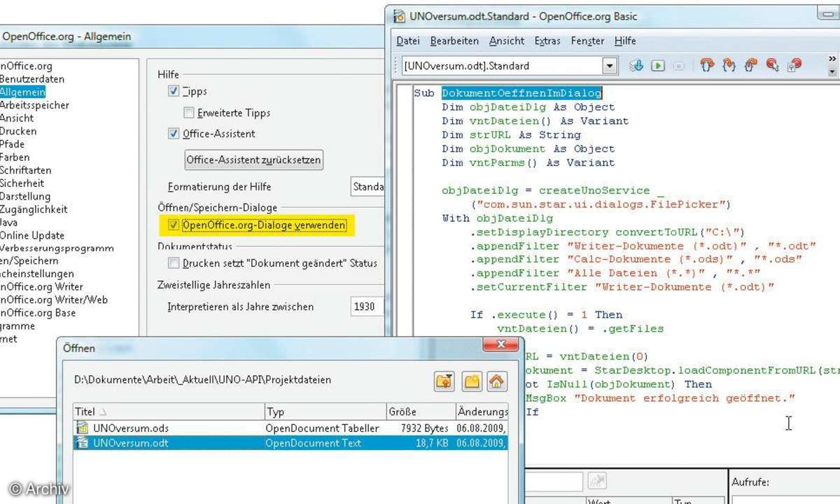Click Create New Folder icon in Öffnen
This screenshot has height=504, width=840.
[x=472, y=381]
